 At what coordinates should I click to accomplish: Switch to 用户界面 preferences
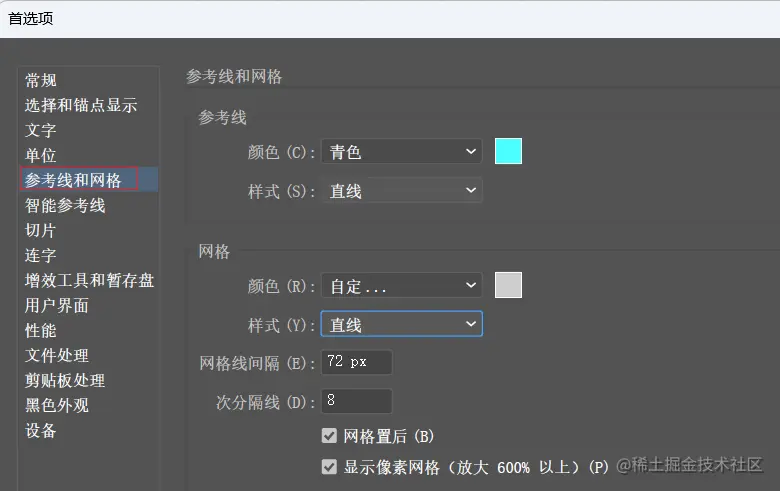pyautogui.click(x=57, y=305)
